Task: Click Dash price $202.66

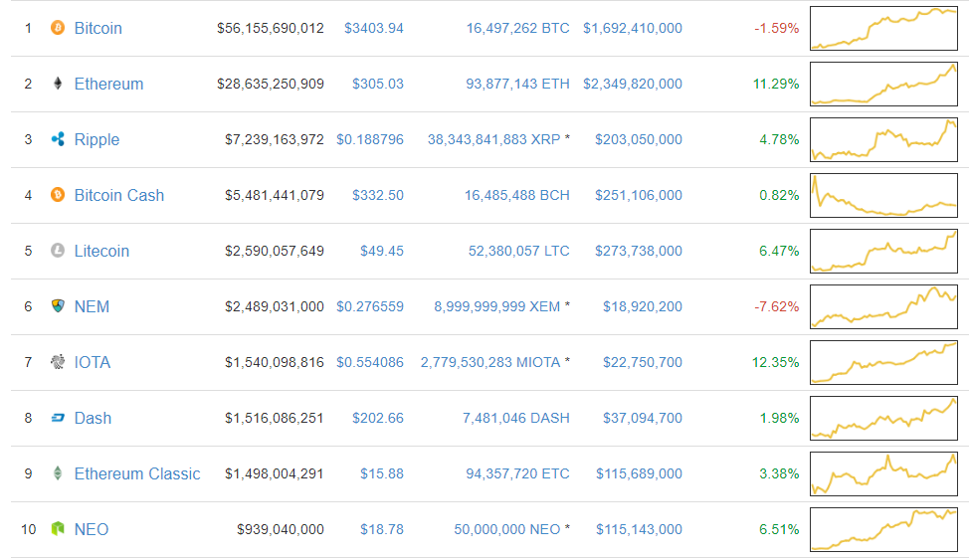Action: click(x=378, y=418)
